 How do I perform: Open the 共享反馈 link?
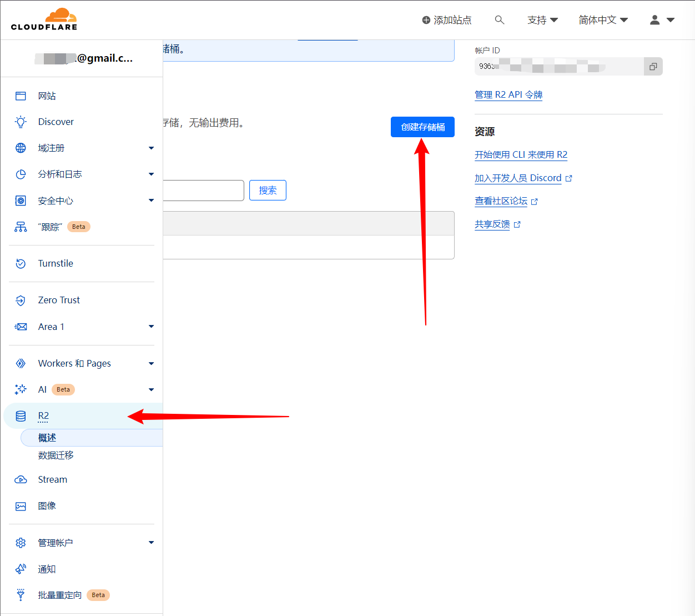[492, 224]
